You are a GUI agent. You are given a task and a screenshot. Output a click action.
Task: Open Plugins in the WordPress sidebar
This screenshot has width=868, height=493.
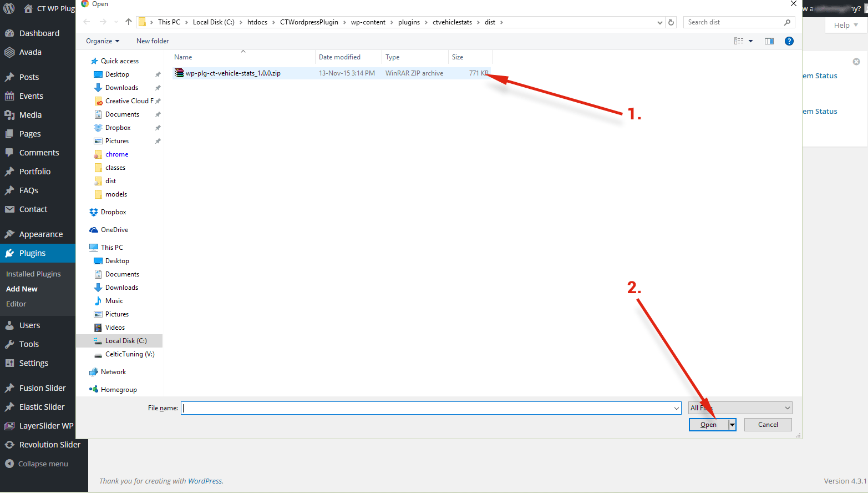[32, 253]
